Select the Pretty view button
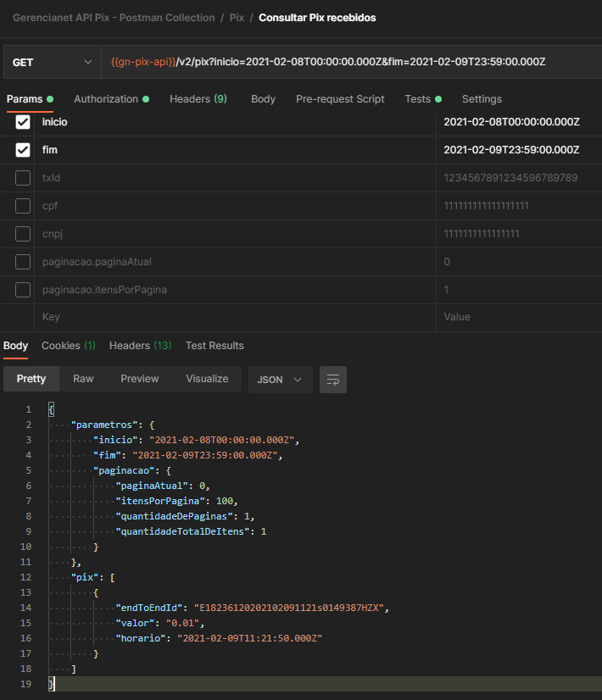This screenshot has width=602, height=700. (31, 379)
